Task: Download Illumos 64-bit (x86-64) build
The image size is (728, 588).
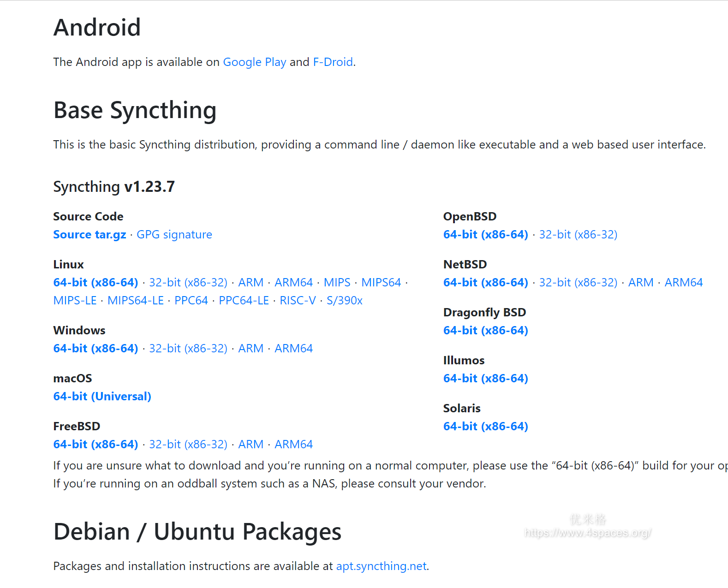Action: [x=485, y=379]
